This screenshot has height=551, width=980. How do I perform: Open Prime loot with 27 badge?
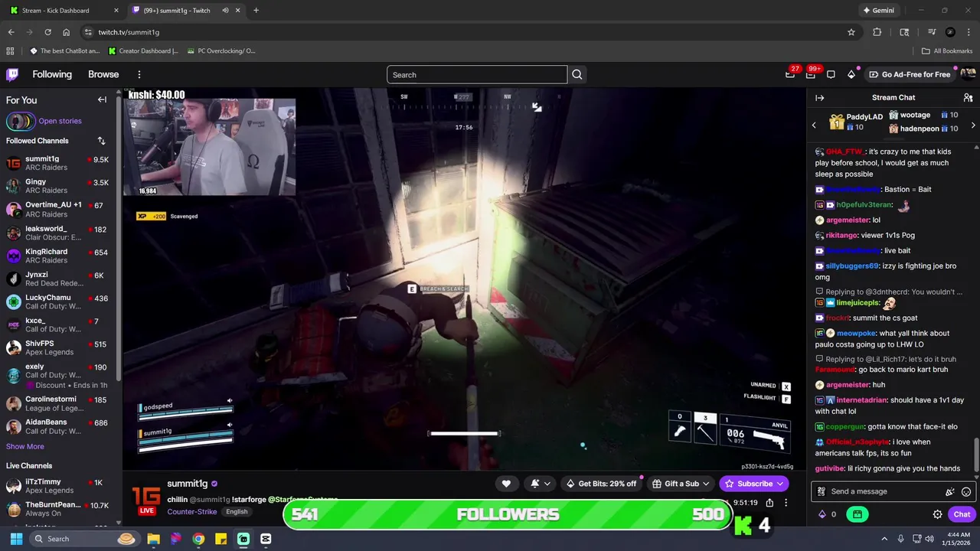point(791,74)
